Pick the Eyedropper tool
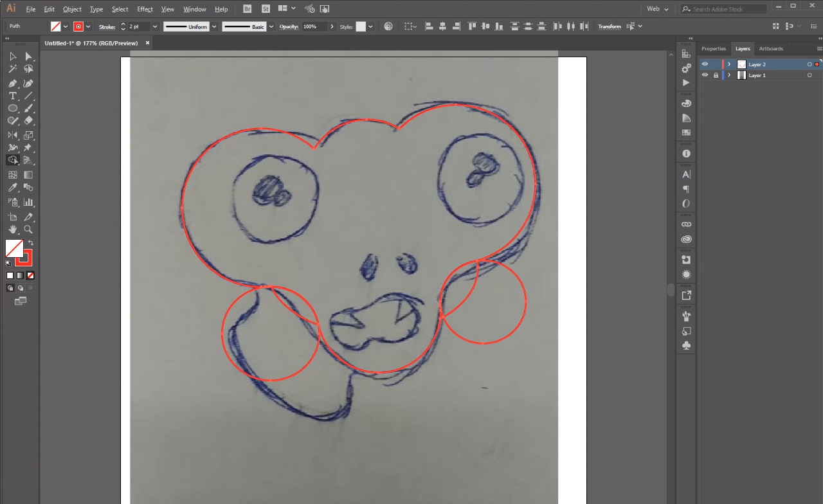Screen dimensions: 823x504 13,188
